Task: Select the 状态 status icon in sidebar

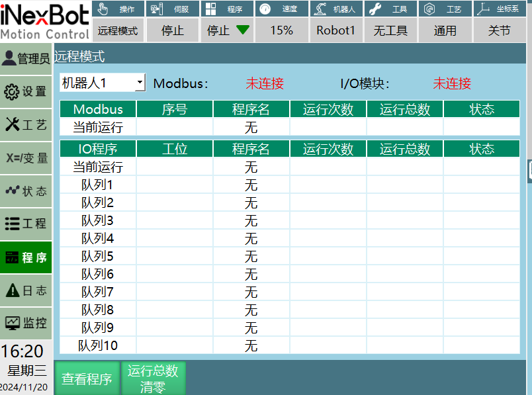Action: (x=26, y=191)
